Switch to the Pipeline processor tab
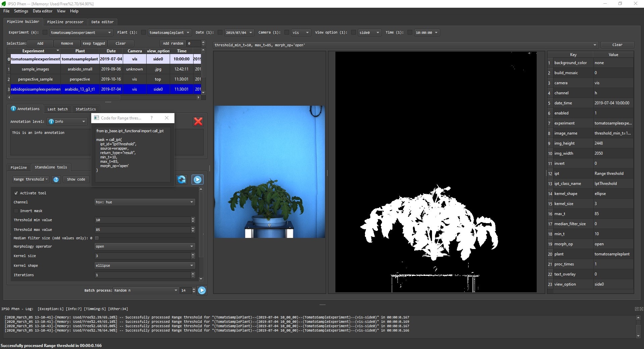Image resolution: width=644 pixels, height=349 pixels. (x=65, y=22)
